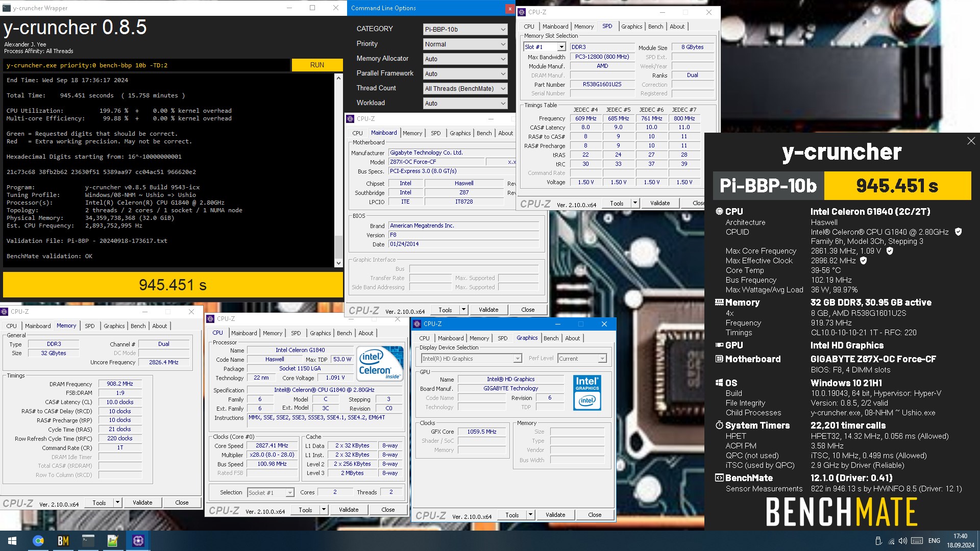980x551 pixels.
Task: Open the CATEGORY dropdown showing Pi-BBP-10b
Action: pyautogui.click(x=465, y=30)
